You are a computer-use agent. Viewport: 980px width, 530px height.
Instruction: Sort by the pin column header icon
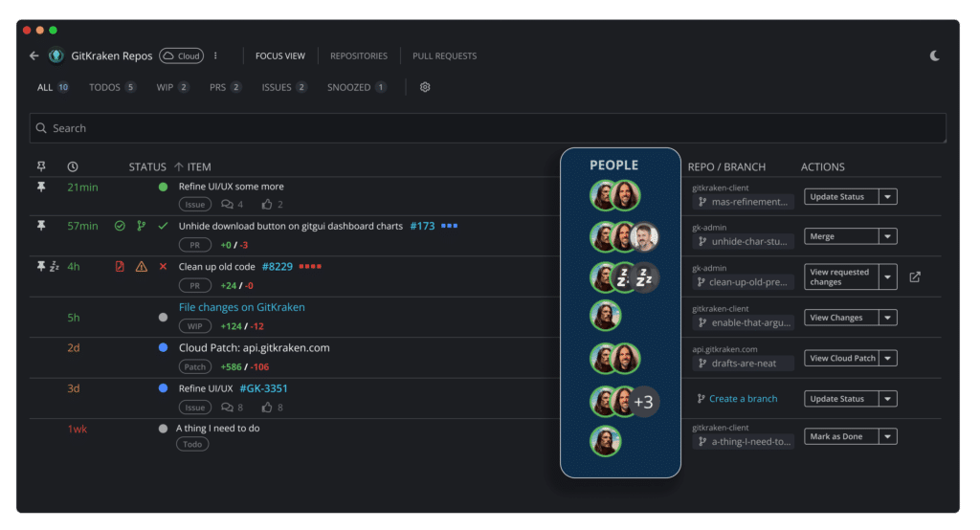pyautogui.click(x=41, y=166)
